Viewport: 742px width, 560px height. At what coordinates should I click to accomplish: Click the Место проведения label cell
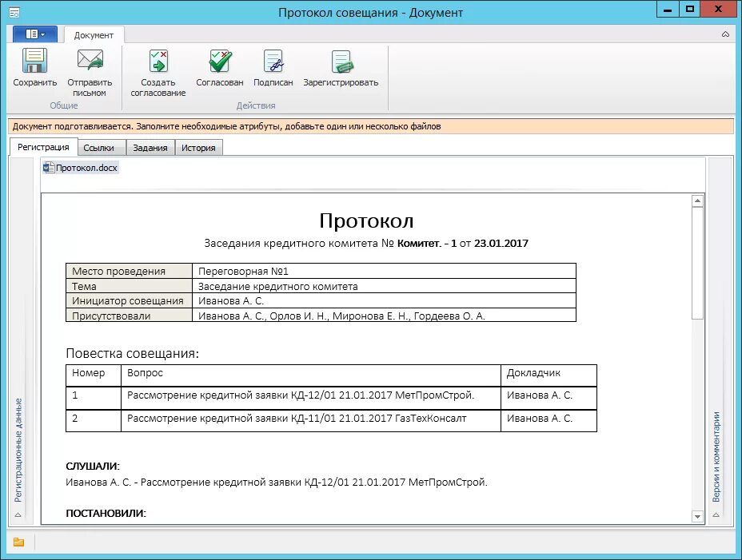130,271
